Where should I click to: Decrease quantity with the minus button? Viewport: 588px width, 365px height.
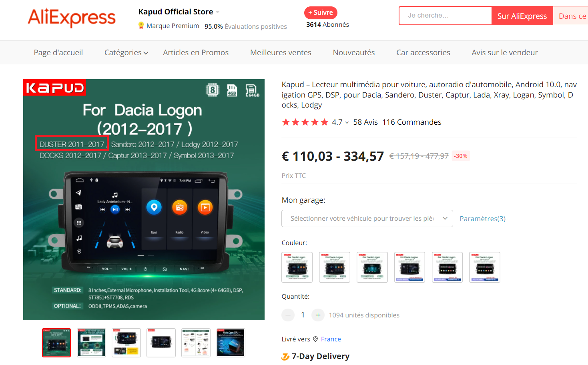coord(288,315)
